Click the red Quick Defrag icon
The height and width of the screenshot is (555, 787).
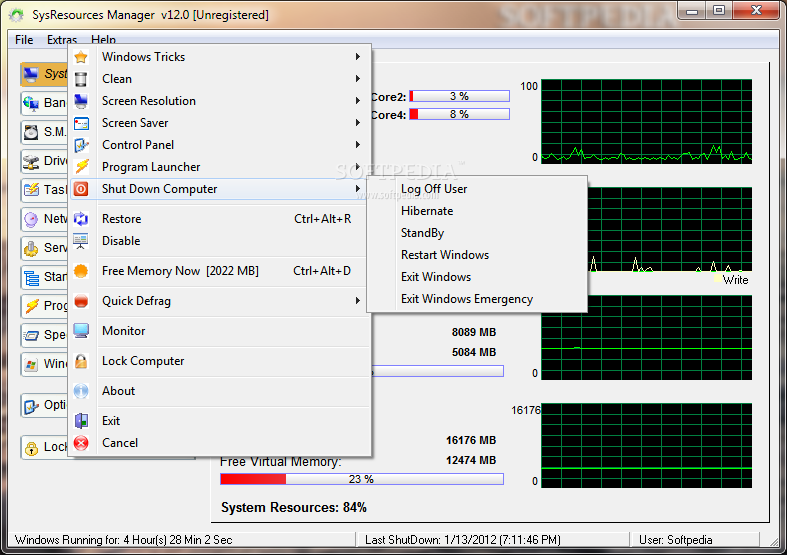pos(81,301)
